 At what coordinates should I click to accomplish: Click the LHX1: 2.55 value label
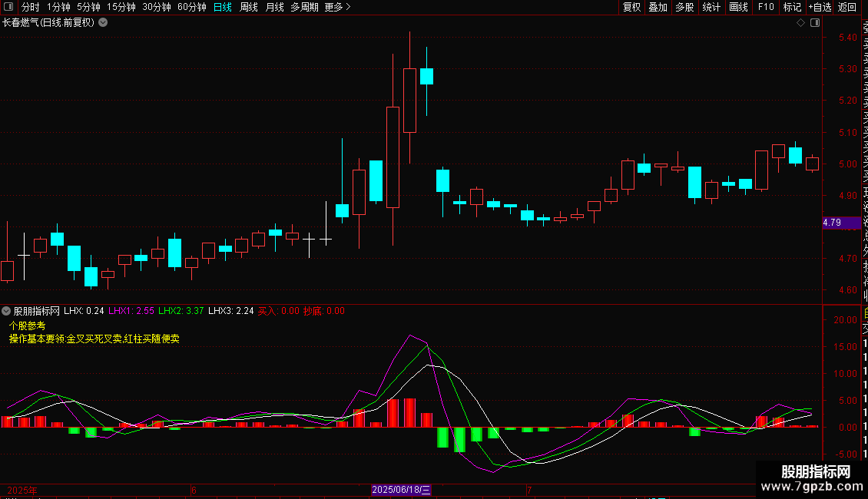[x=131, y=311]
